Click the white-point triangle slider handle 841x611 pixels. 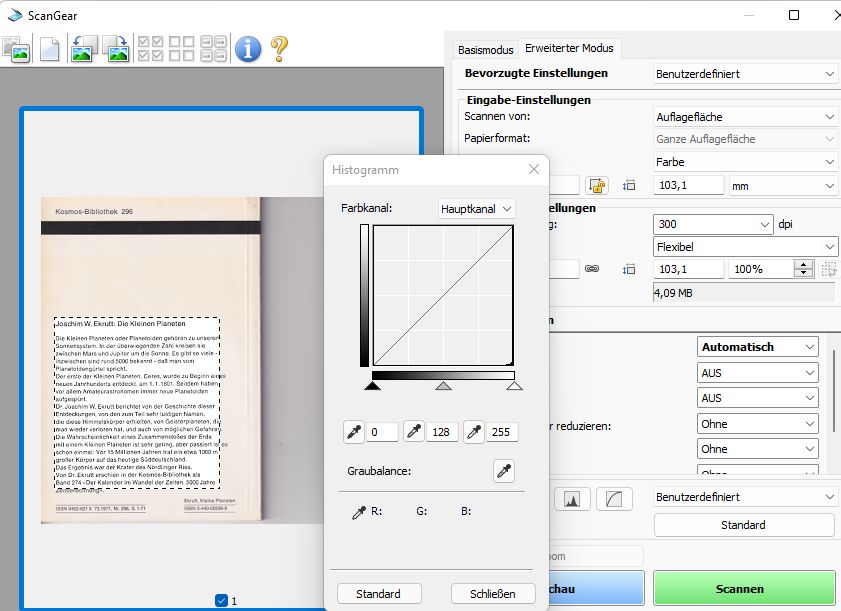tap(514, 386)
